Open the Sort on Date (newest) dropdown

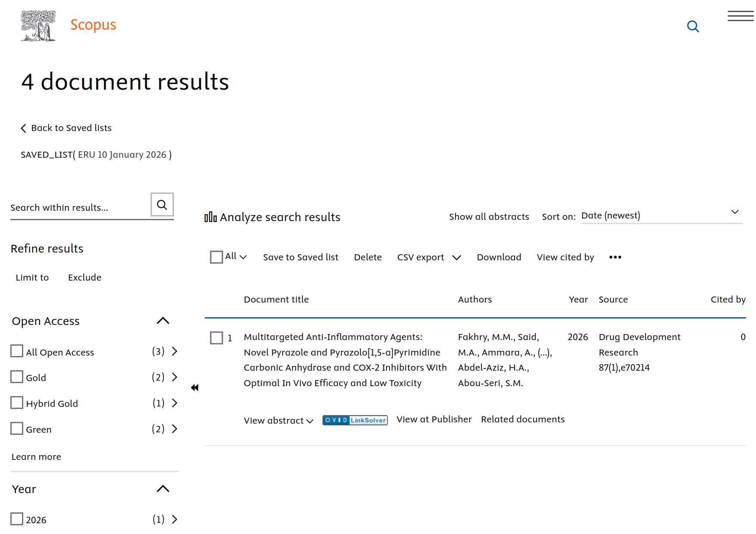point(661,215)
